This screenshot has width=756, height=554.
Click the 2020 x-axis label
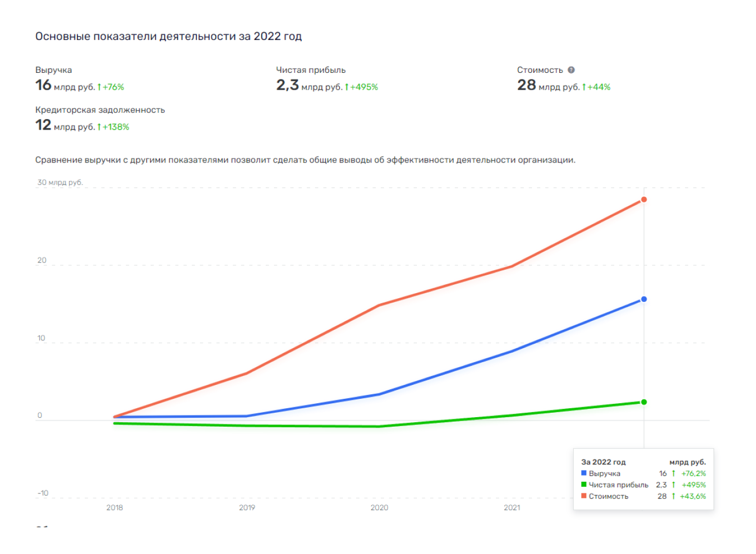379,507
